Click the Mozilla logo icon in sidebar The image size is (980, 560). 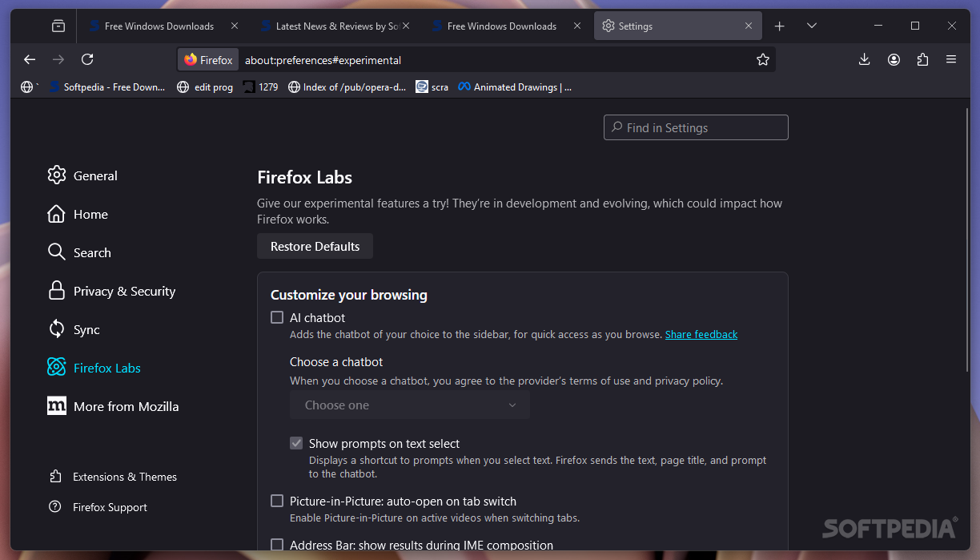[56, 406]
